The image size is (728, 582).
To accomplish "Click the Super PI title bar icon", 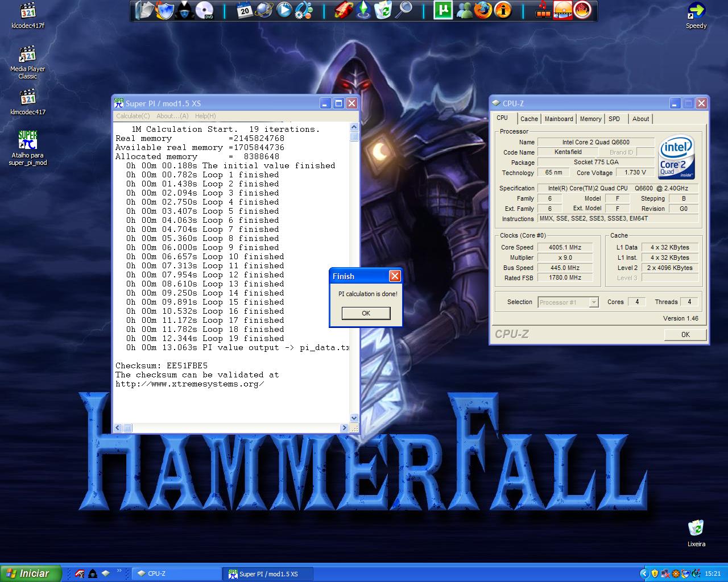I will click(x=119, y=103).
